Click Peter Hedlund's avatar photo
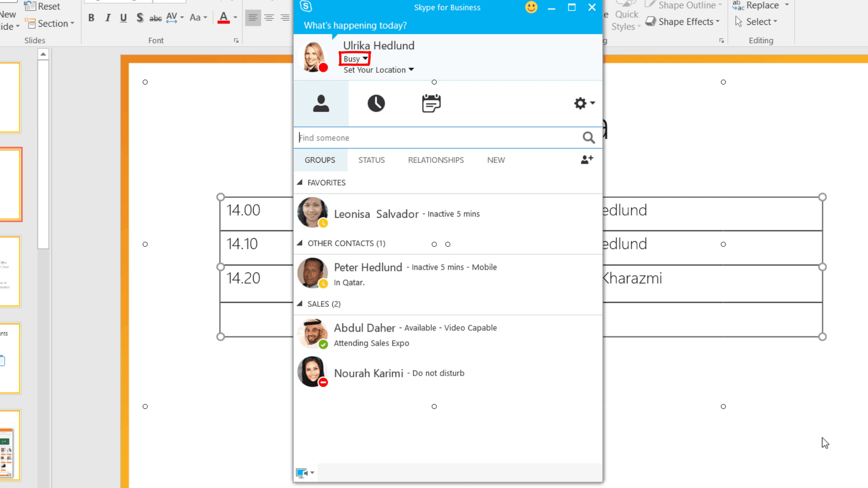This screenshot has height=488, width=868. coord(312,273)
